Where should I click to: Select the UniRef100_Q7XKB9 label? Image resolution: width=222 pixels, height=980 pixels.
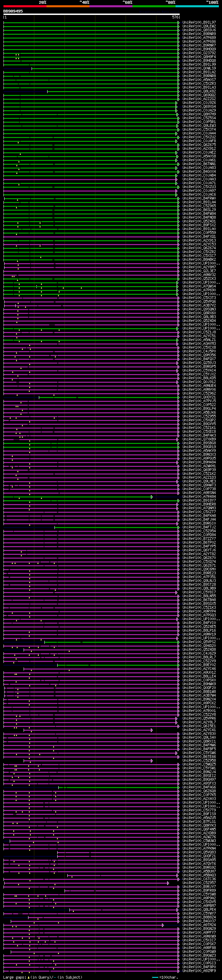(x=199, y=439)
